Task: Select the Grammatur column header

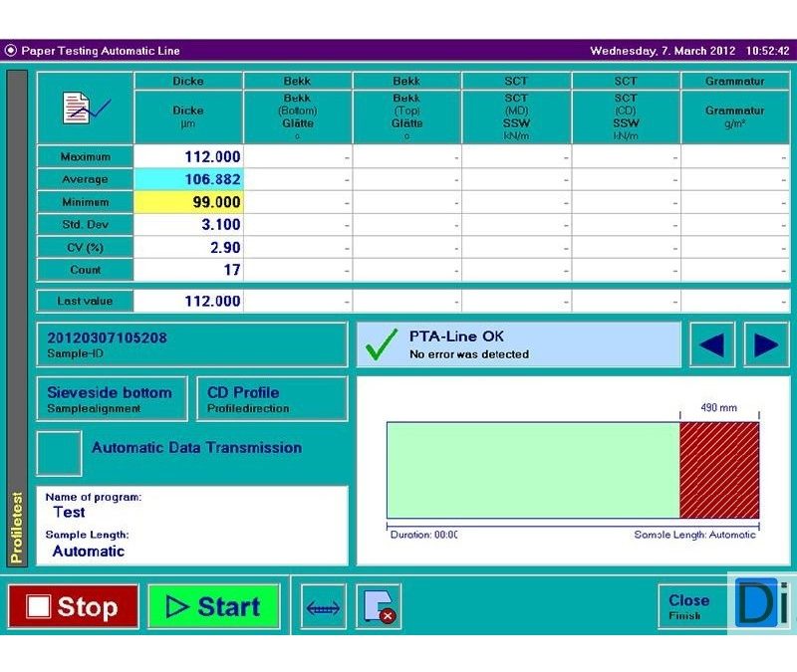Action: tap(735, 81)
